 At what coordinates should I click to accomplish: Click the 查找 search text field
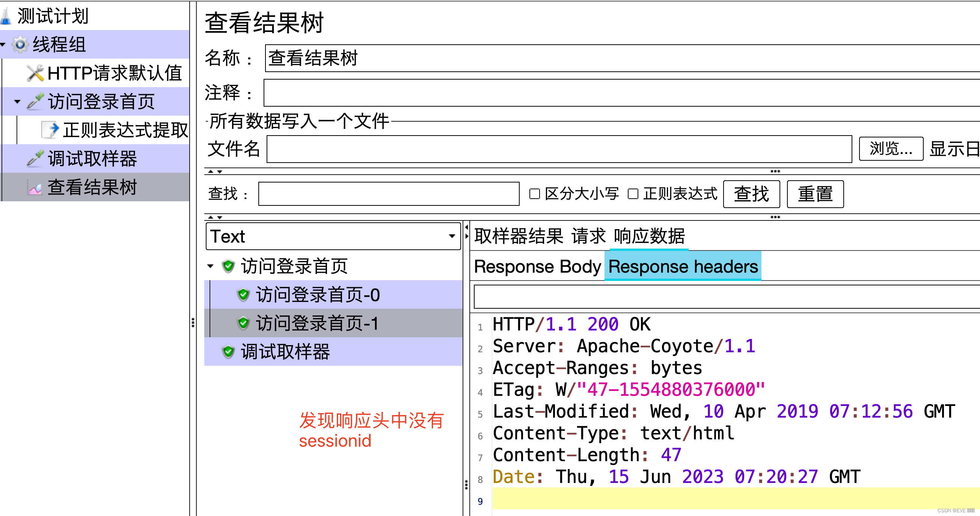389,194
